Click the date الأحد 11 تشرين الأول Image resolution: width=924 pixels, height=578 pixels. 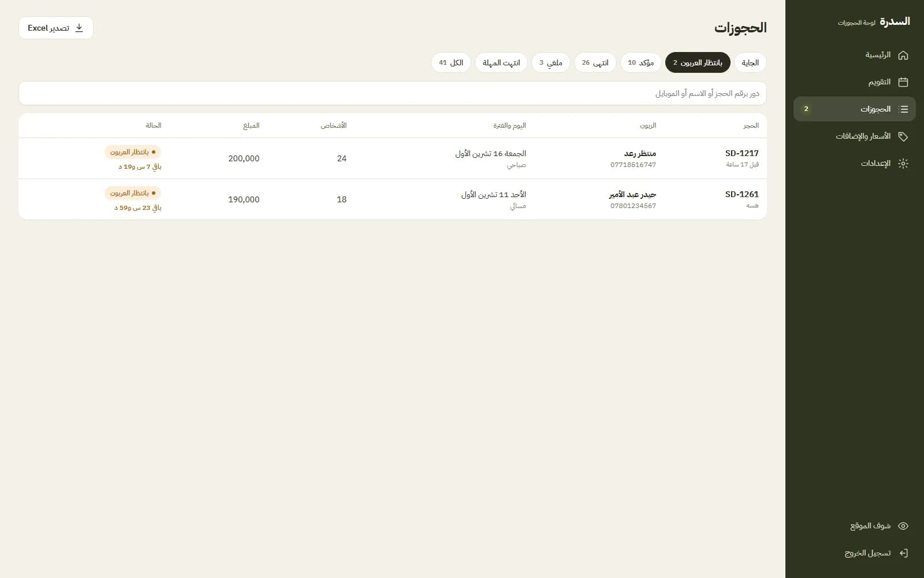point(493,194)
